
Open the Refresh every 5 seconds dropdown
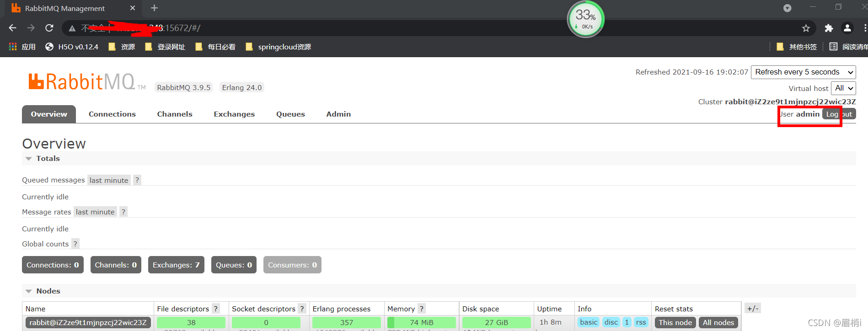tap(804, 72)
